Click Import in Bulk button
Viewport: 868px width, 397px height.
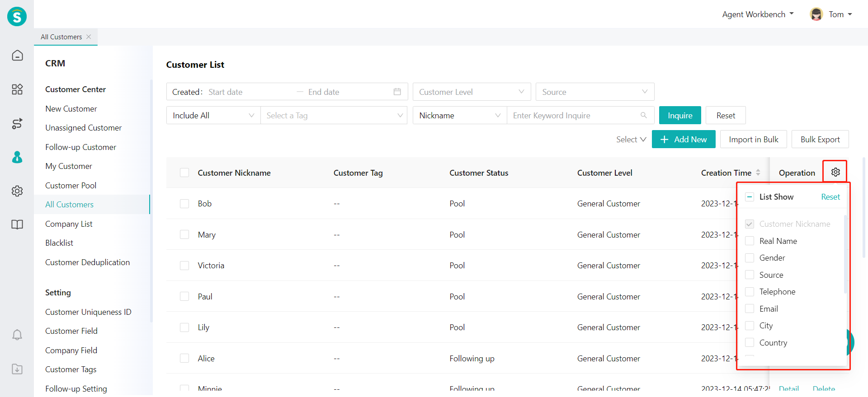(x=754, y=139)
